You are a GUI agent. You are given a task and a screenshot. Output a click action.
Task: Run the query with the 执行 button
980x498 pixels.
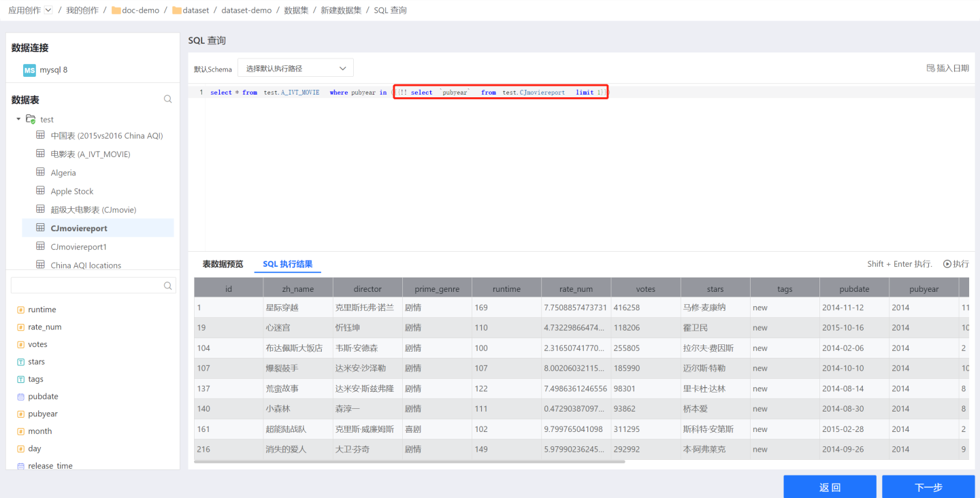[955, 264]
